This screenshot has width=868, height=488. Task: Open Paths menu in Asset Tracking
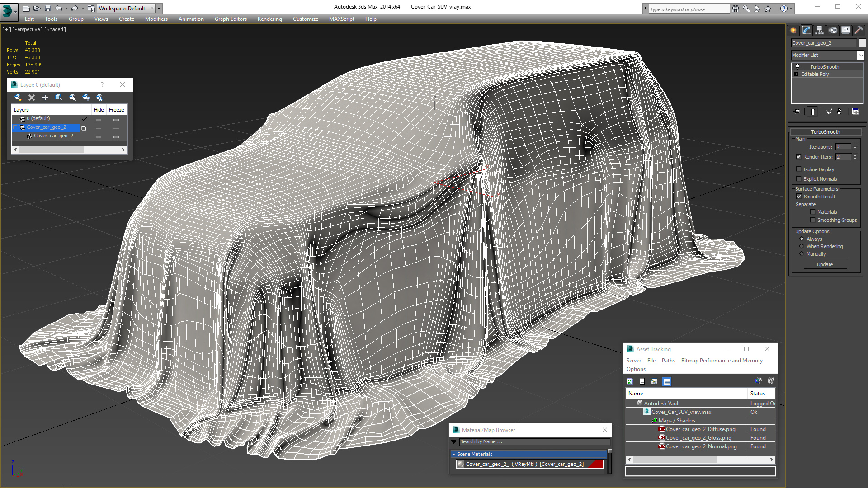click(668, 361)
